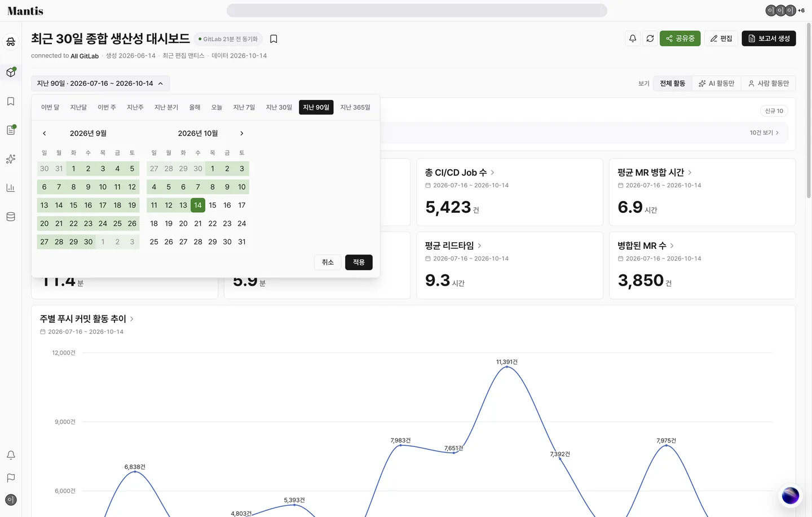Open the floating assistant orb

pos(791,496)
